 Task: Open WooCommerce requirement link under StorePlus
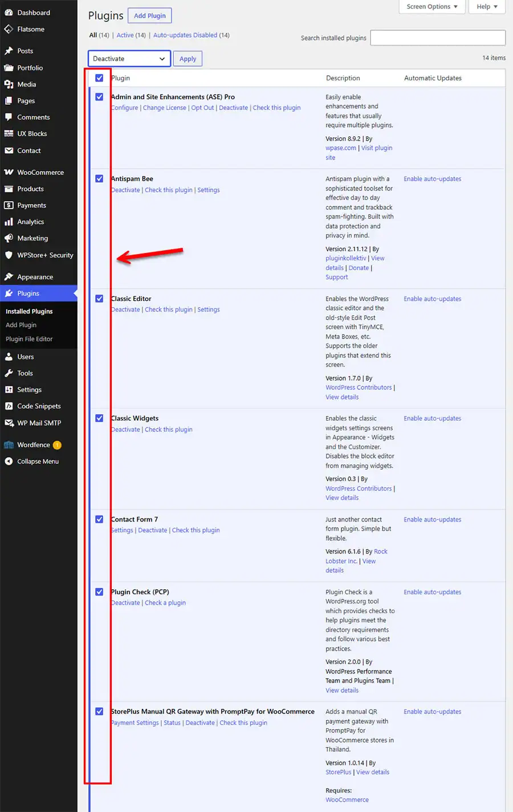click(347, 800)
